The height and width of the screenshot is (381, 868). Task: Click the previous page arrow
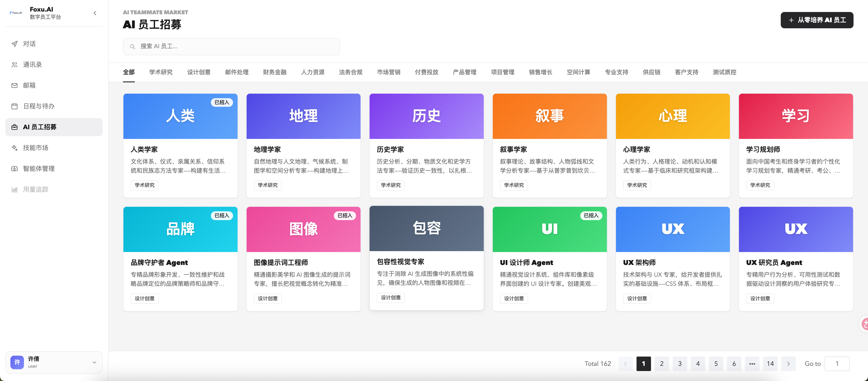625,364
